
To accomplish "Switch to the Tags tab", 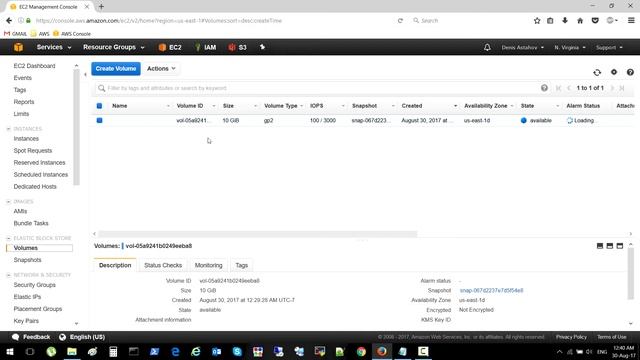I will pos(242,265).
